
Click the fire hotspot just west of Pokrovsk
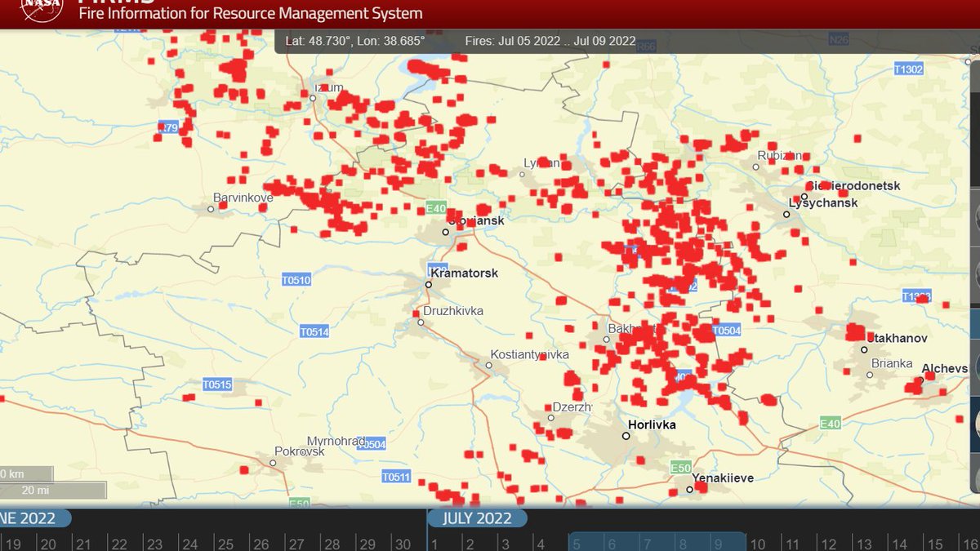point(243,469)
